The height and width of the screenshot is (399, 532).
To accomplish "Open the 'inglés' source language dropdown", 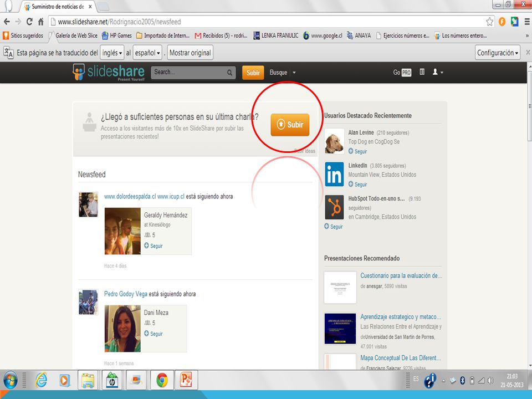I will (x=112, y=53).
